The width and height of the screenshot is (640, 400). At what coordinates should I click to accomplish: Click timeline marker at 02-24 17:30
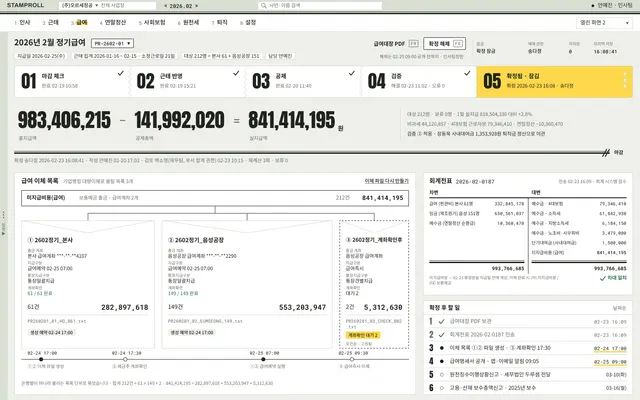click(125, 359)
